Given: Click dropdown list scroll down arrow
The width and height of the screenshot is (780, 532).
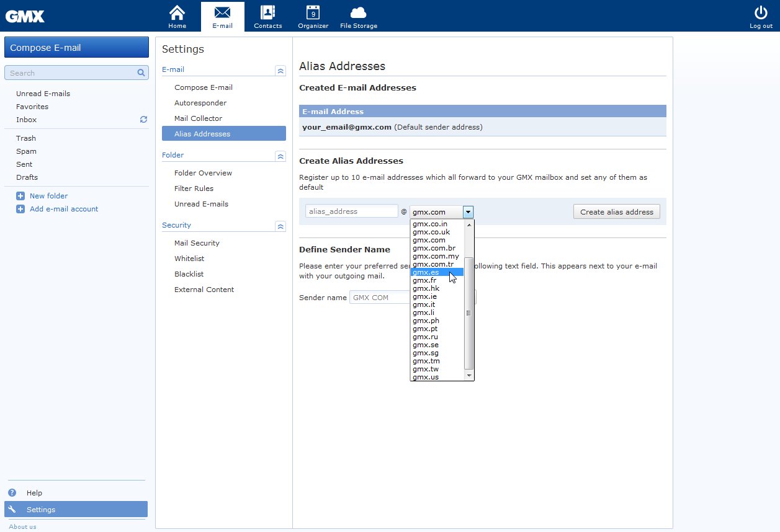Looking at the screenshot, I should point(468,376).
